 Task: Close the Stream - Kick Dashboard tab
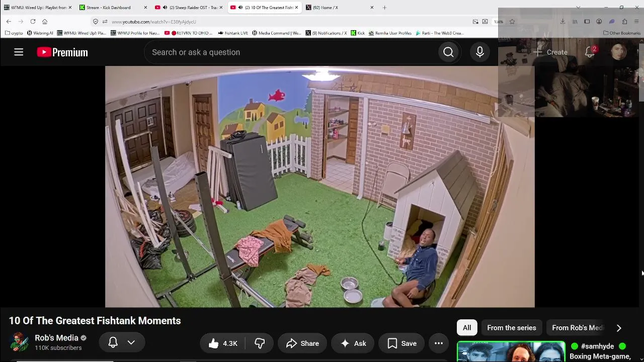pyautogui.click(x=145, y=8)
